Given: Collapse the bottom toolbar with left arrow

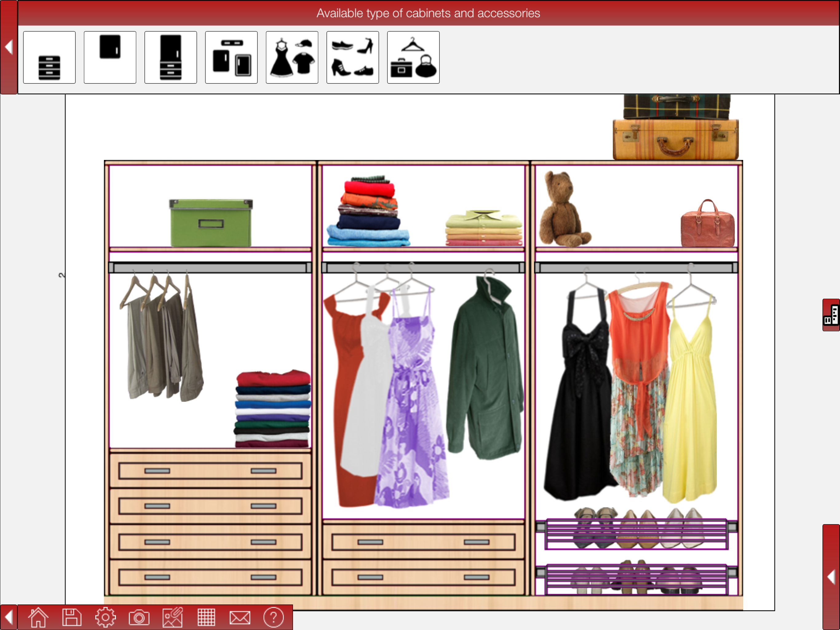Looking at the screenshot, I should pyautogui.click(x=9, y=617).
